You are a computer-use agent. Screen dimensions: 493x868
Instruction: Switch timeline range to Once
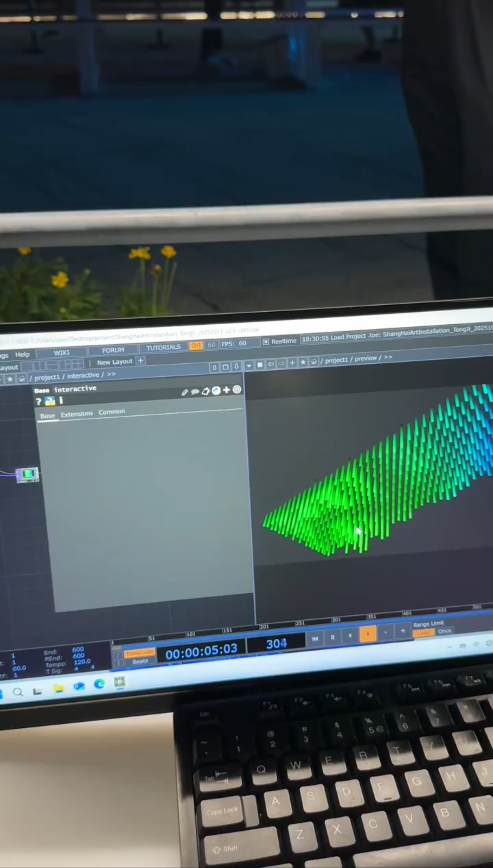444,631
